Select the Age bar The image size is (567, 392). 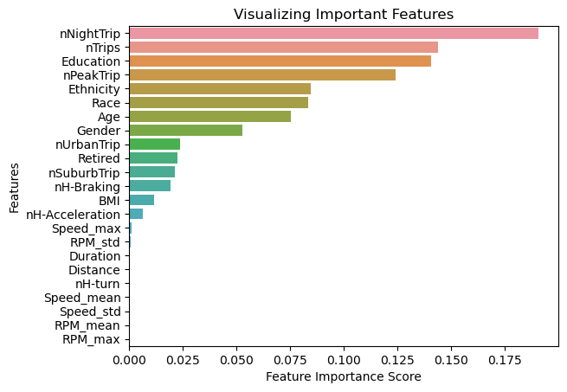[210, 117]
